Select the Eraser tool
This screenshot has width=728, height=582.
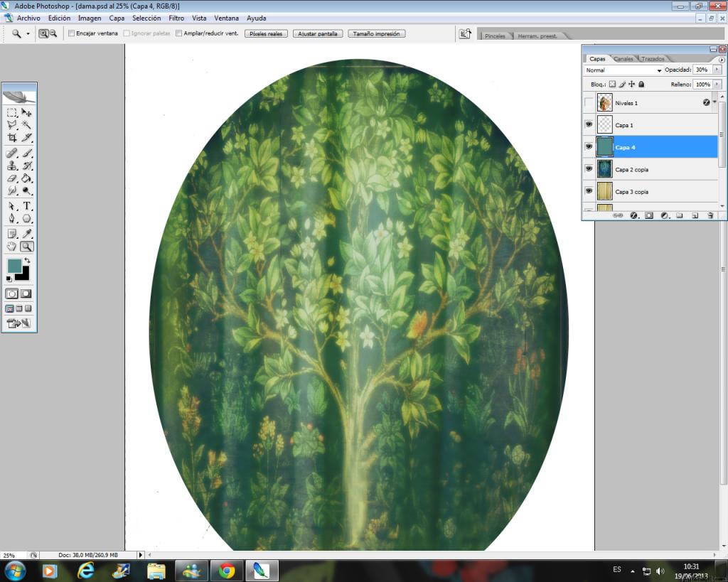(x=12, y=178)
